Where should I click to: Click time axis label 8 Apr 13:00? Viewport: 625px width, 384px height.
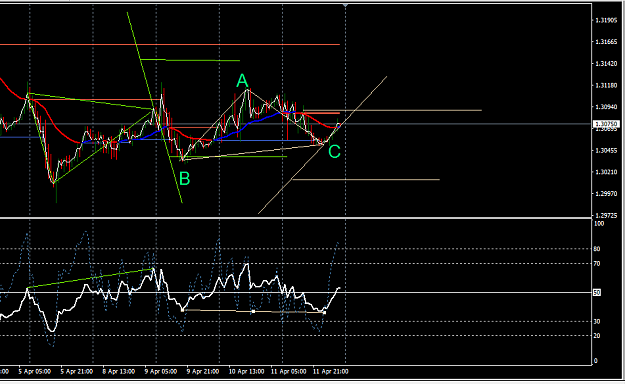(x=119, y=372)
